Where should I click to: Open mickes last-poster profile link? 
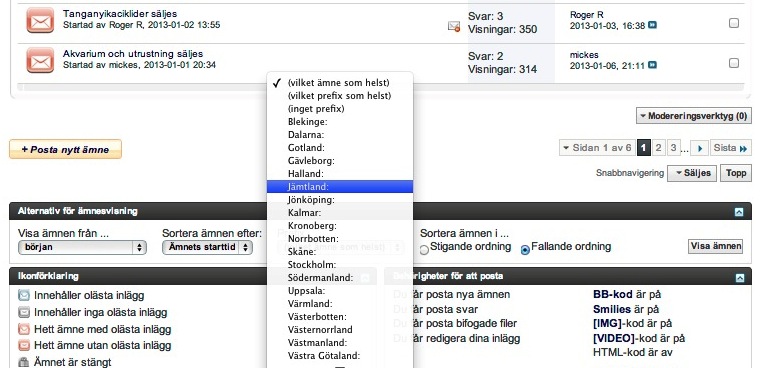click(x=584, y=55)
